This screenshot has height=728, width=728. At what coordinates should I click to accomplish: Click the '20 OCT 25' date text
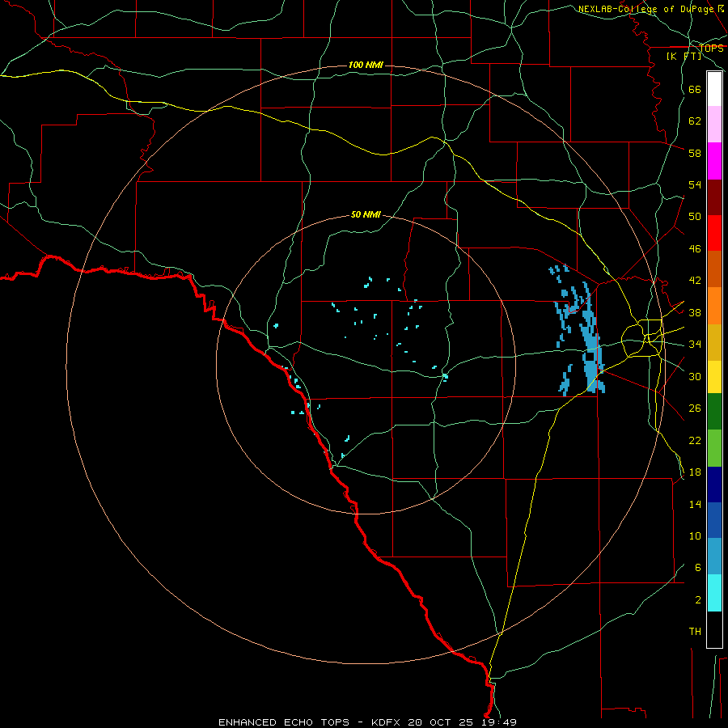[440, 722]
